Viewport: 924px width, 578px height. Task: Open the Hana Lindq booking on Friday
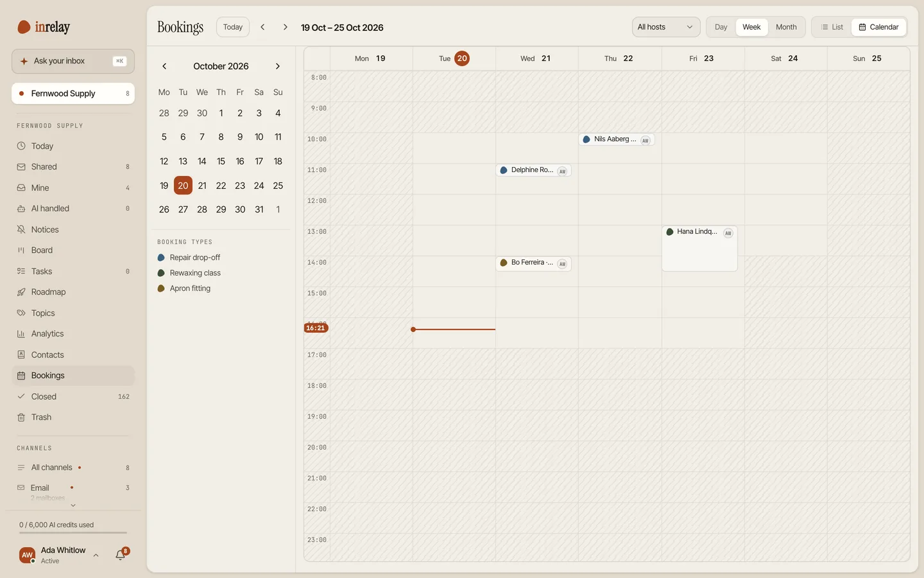click(x=699, y=249)
